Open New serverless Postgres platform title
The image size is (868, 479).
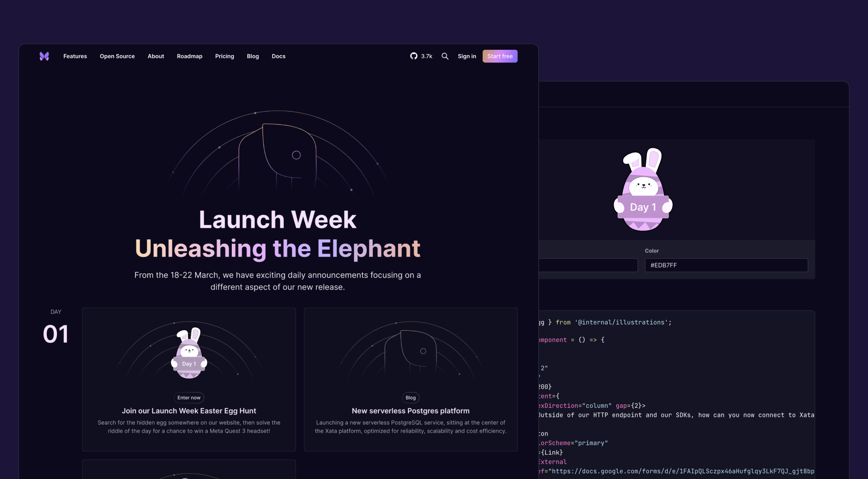tap(411, 411)
